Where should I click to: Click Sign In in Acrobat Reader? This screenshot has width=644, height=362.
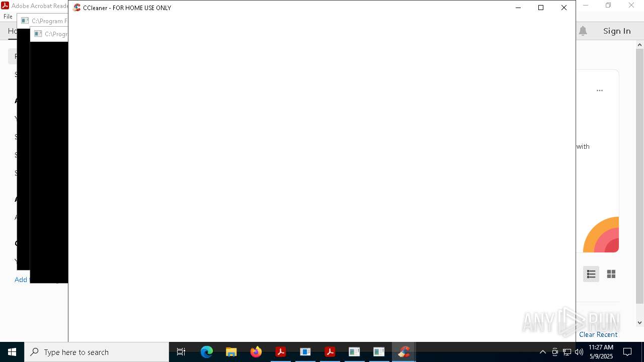tap(617, 31)
